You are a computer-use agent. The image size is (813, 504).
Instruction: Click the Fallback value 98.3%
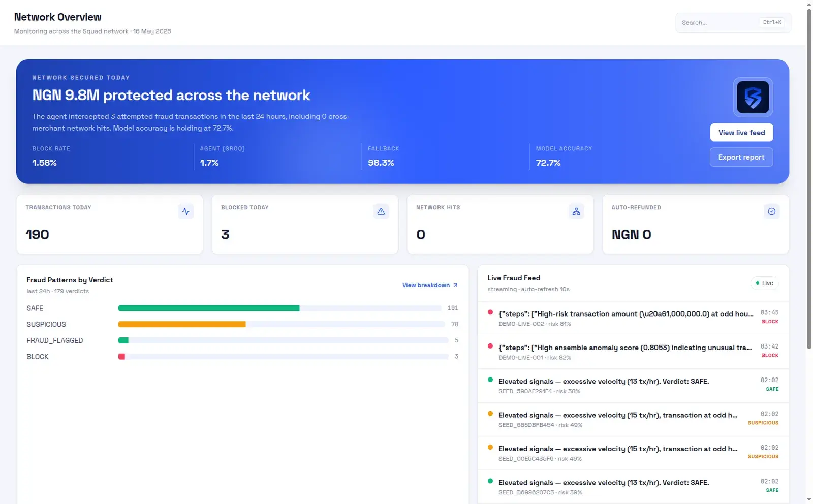pos(381,163)
